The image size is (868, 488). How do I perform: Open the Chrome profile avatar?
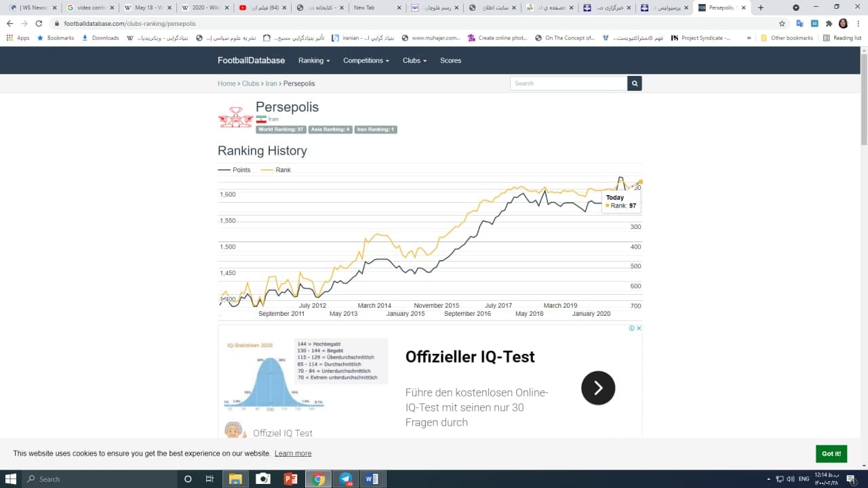(x=843, y=23)
